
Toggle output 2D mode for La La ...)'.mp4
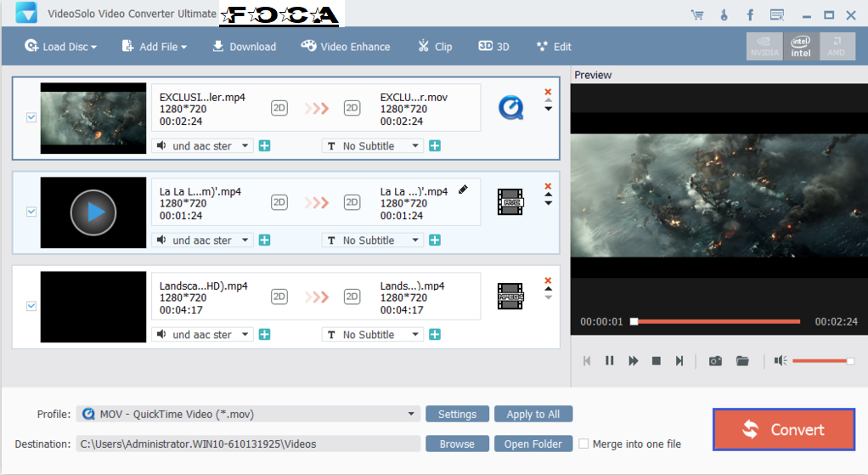point(352,202)
